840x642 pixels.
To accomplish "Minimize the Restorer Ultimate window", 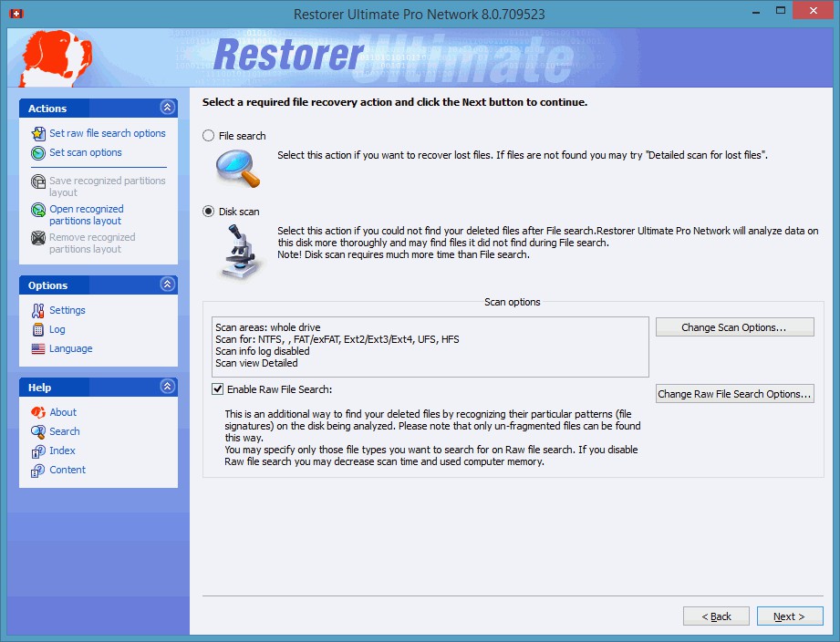I will [756, 11].
